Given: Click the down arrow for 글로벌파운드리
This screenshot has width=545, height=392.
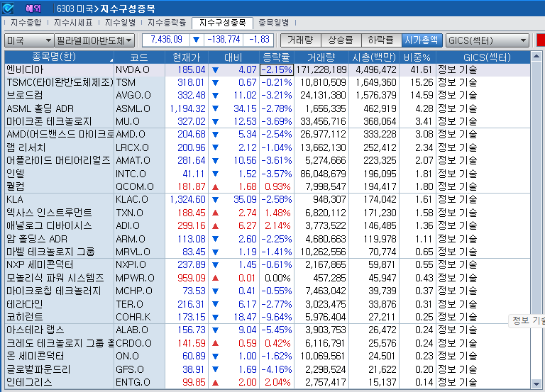Looking at the screenshot, I should tap(215, 369).
